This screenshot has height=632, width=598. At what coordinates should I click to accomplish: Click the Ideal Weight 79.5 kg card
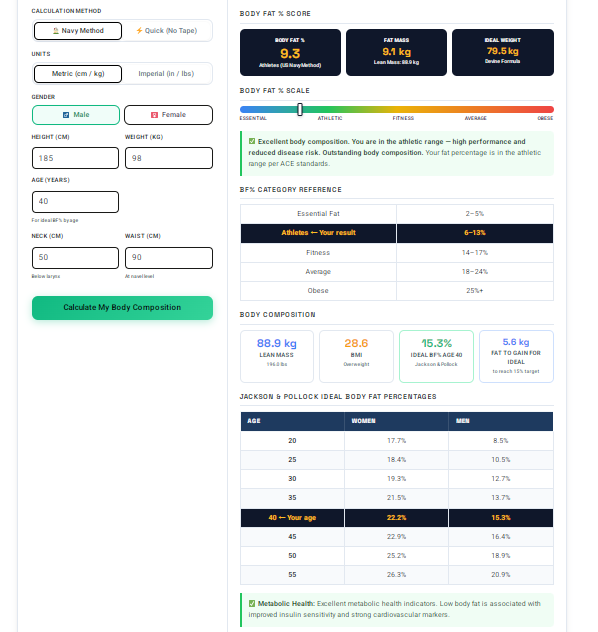coord(502,52)
